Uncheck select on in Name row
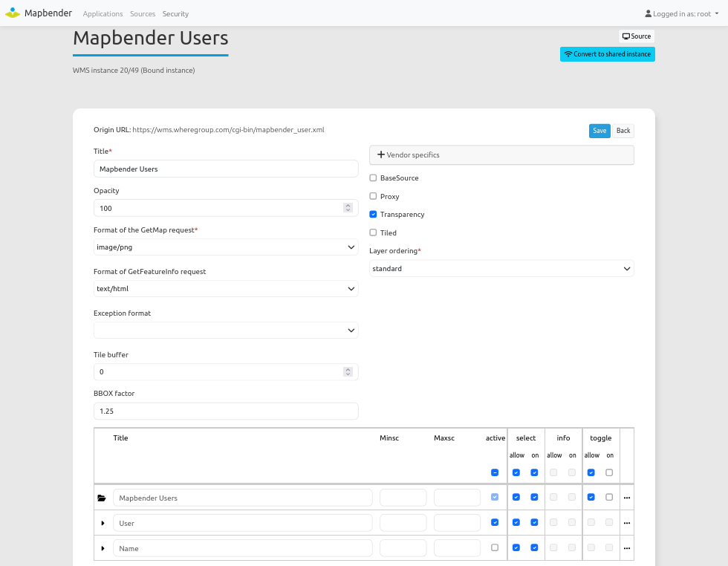This screenshot has height=566, width=728. pos(534,547)
